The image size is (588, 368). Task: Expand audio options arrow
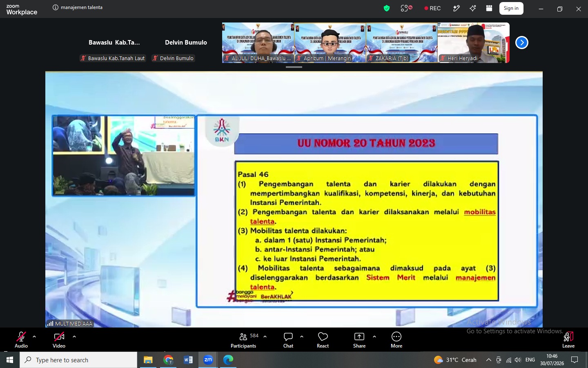(x=34, y=337)
